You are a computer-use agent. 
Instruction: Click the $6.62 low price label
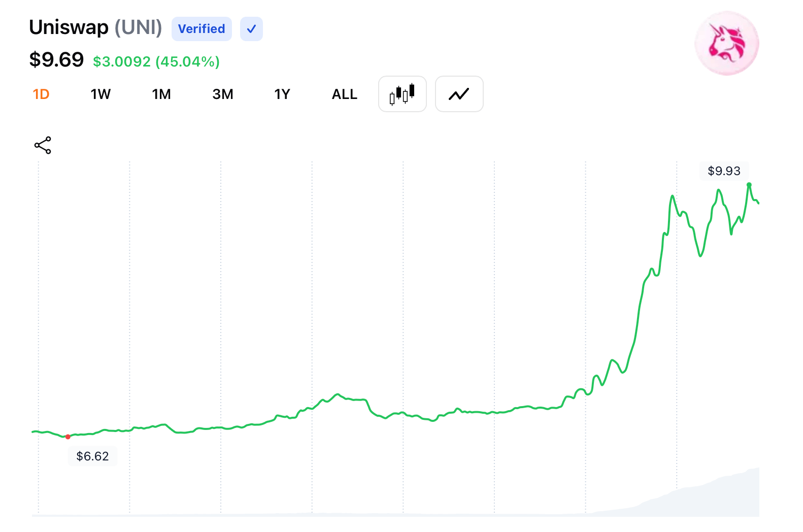click(92, 456)
